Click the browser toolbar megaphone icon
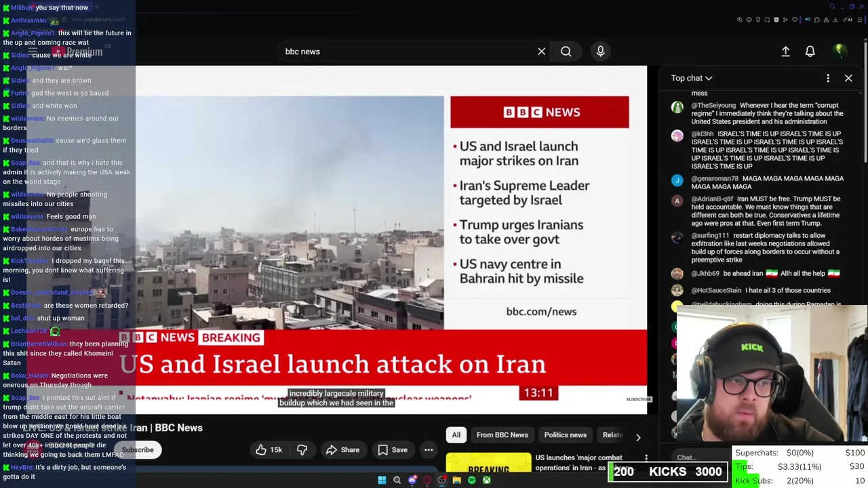Image resolution: width=868 pixels, height=488 pixels. click(x=808, y=20)
